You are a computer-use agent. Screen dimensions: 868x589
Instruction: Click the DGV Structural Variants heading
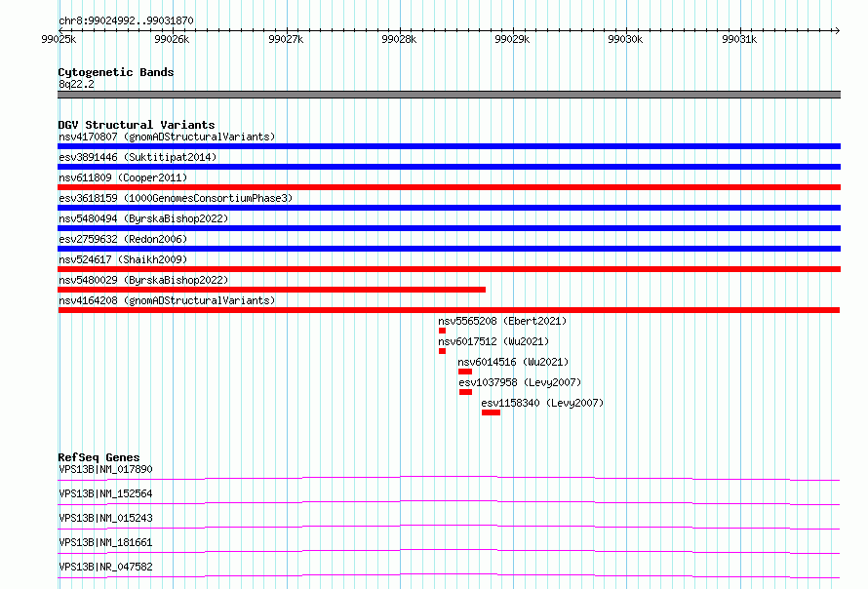click(x=137, y=125)
